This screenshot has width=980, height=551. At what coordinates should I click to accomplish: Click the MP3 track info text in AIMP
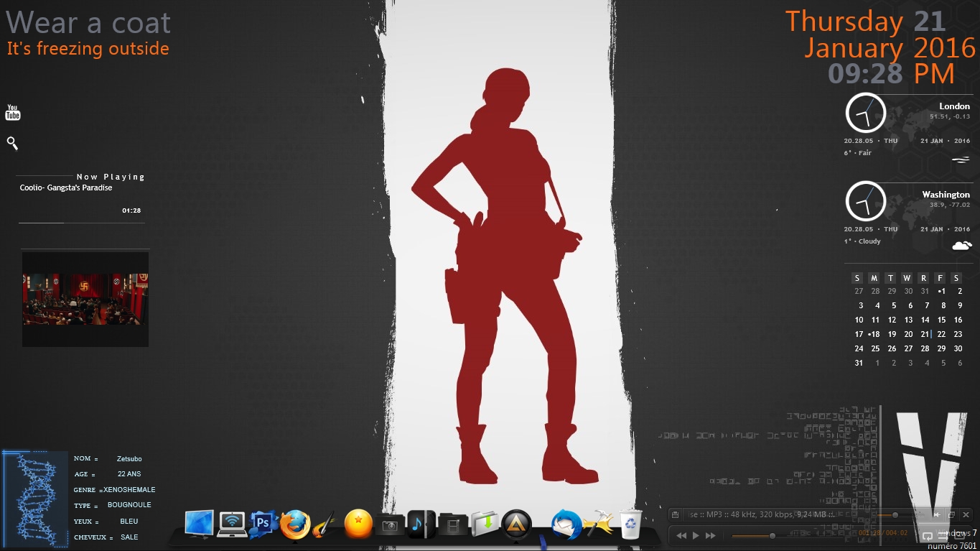tap(762, 514)
